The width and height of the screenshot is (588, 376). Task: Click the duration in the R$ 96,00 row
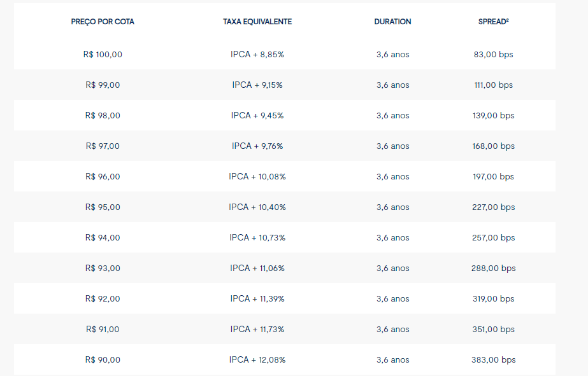coord(392,176)
